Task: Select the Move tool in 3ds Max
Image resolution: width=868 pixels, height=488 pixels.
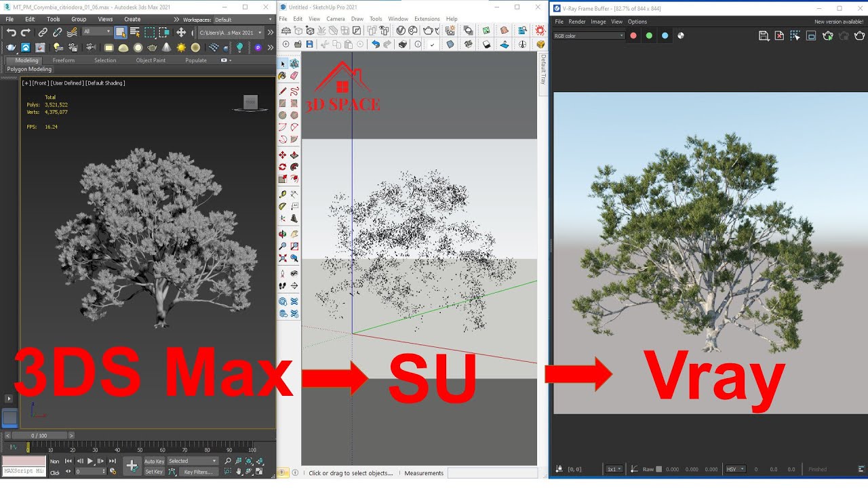Action: (181, 32)
